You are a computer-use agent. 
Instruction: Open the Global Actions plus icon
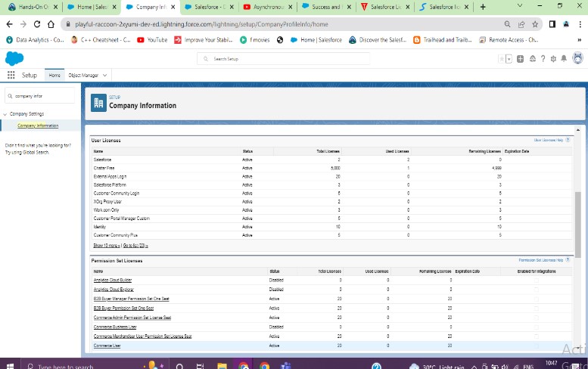click(x=521, y=59)
